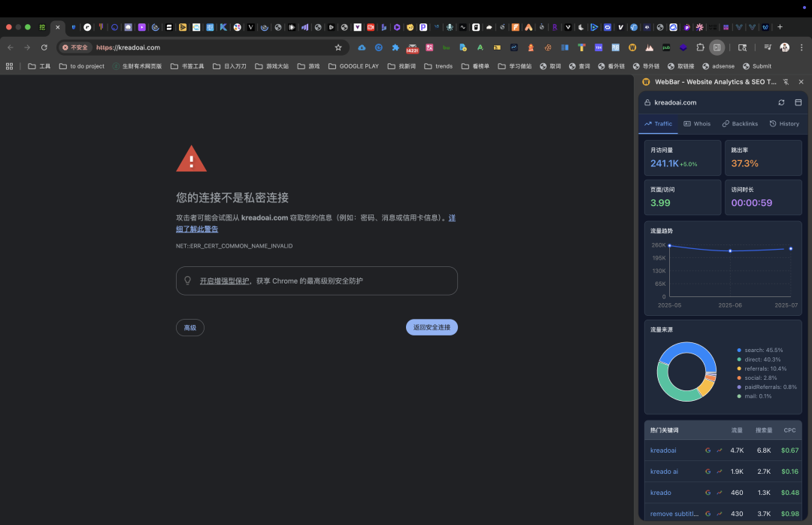Viewport: 812px width, 525px height.
Task: Click the kreadoai keyword row
Action: [723, 451]
